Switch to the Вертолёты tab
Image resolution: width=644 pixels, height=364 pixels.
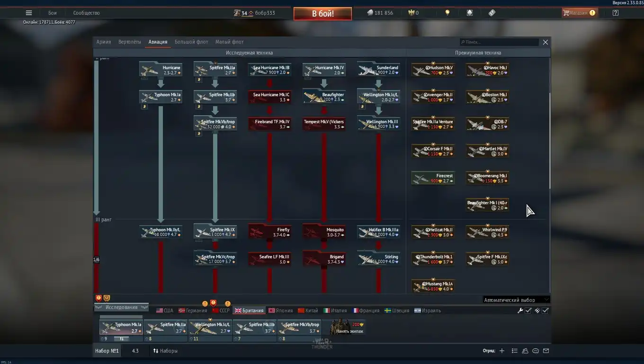point(130,42)
